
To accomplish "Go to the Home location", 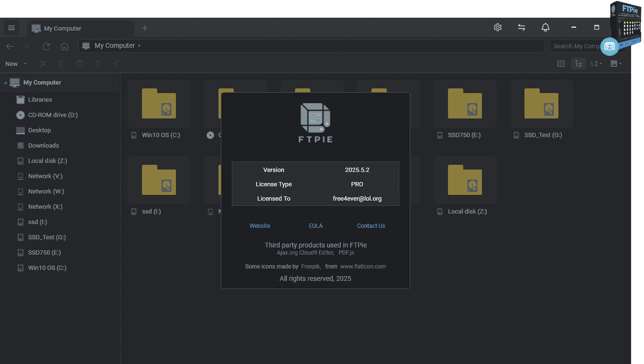I will pos(65,46).
